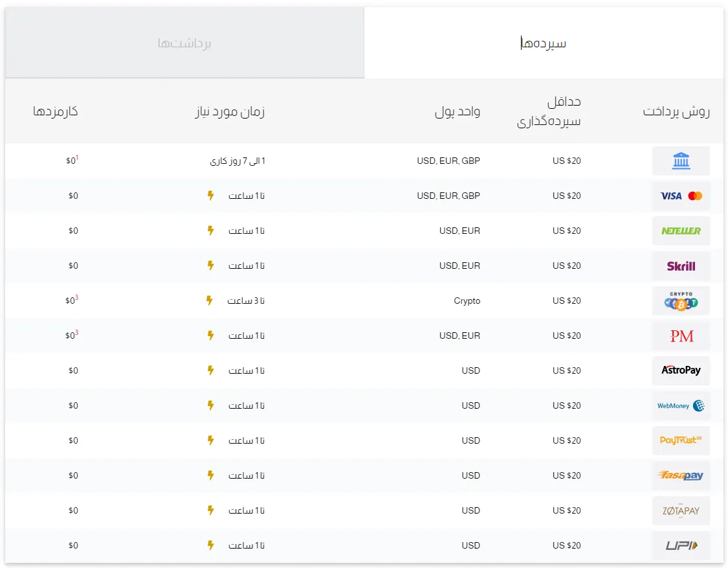This screenshot has width=728, height=568.
Task: Select the Visa Mastercard logo
Action: tap(681, 196)
